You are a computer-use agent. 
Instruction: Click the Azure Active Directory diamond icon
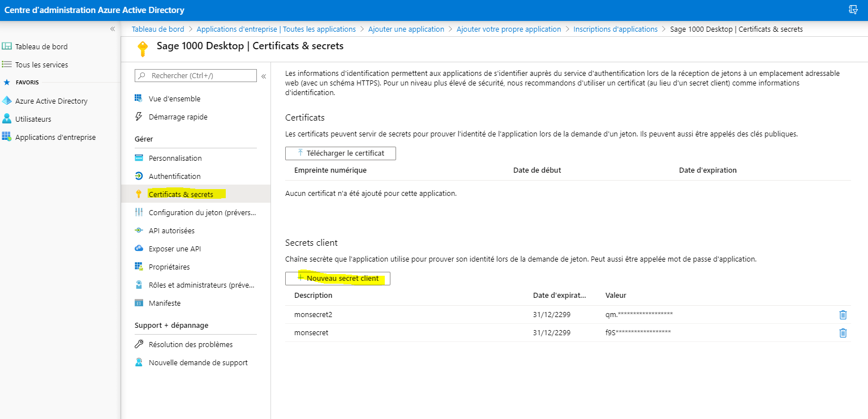click(x=7, y=101)
